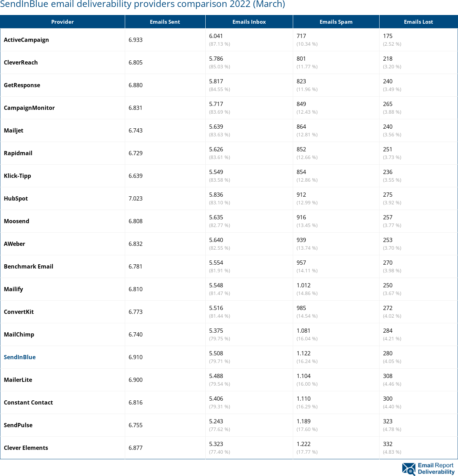Select the Clever Elements row label

26,448
